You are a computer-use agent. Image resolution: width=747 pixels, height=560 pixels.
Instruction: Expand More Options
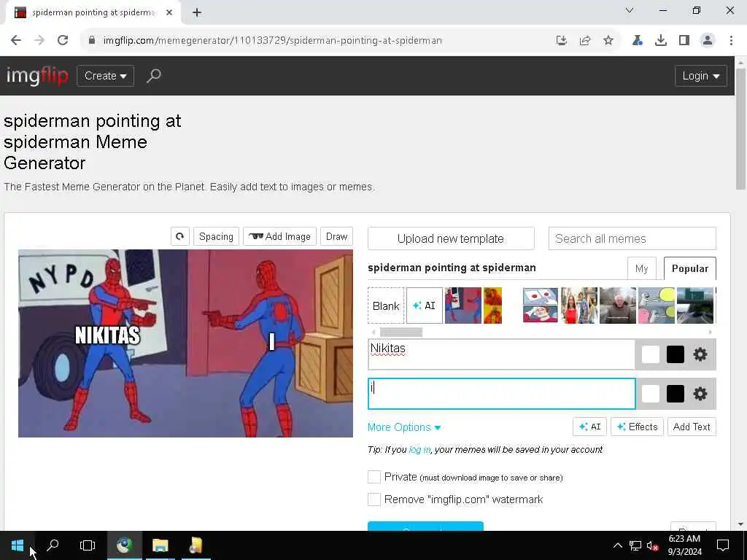pos(404,427)
